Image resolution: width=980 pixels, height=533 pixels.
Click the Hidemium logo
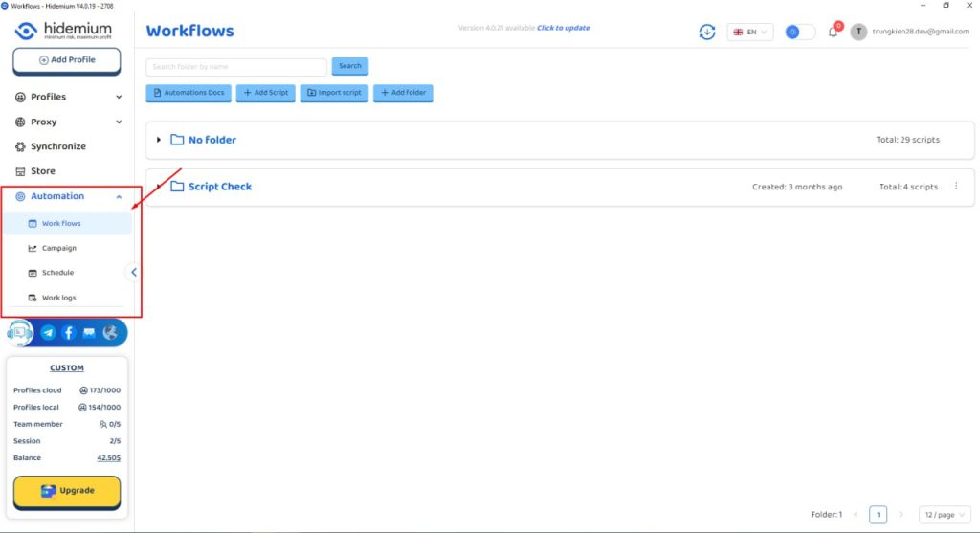[63, 31]
